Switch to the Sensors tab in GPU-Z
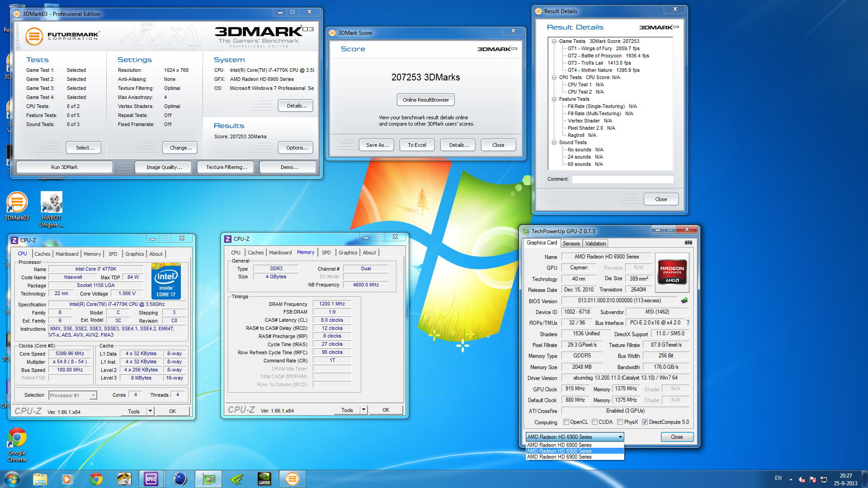Viewport: 868px width, 488px height. click(571, 244)
